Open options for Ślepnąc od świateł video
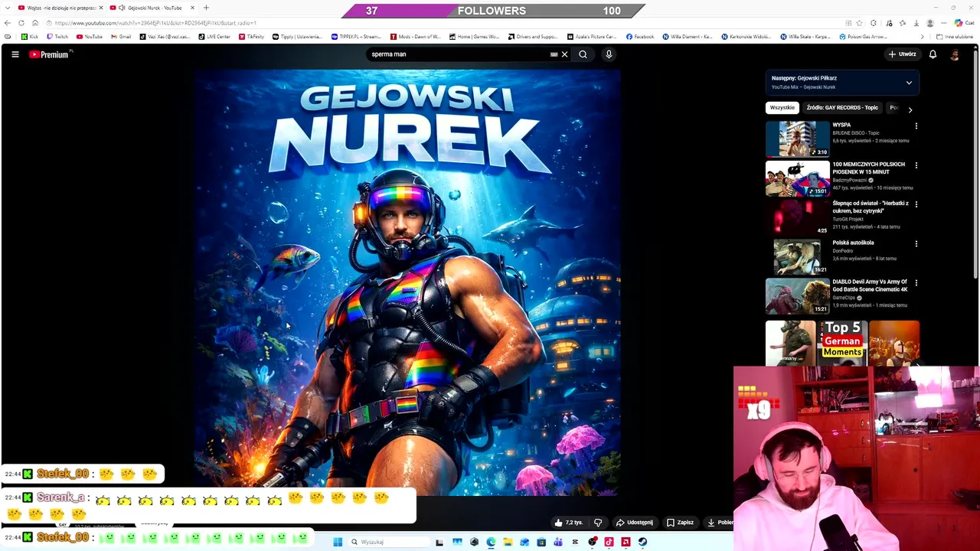This screenshot has width=980, height=551. (x=916, y=204)
